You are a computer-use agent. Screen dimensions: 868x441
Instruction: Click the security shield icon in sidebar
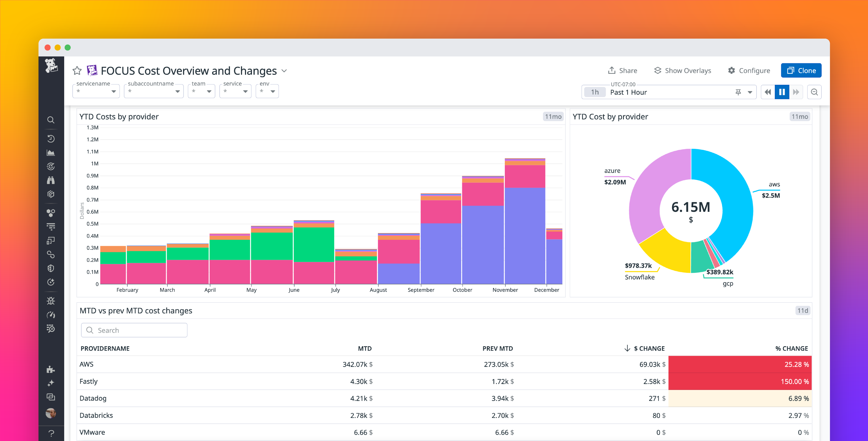click(51, 268)
